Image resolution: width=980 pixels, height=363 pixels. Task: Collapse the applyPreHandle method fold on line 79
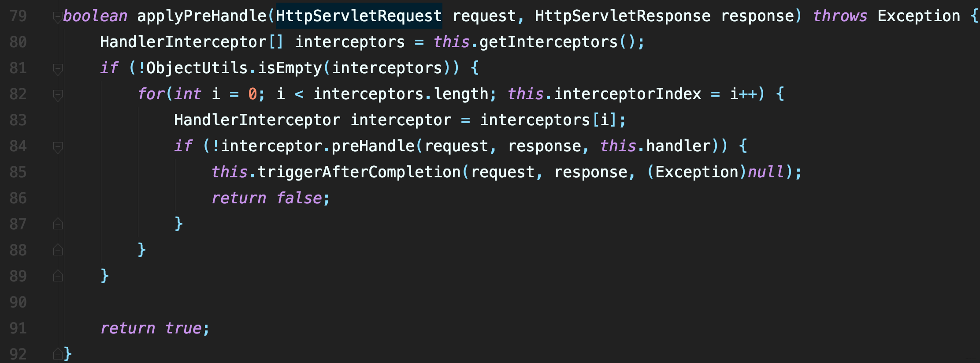(x=57, y=17)
